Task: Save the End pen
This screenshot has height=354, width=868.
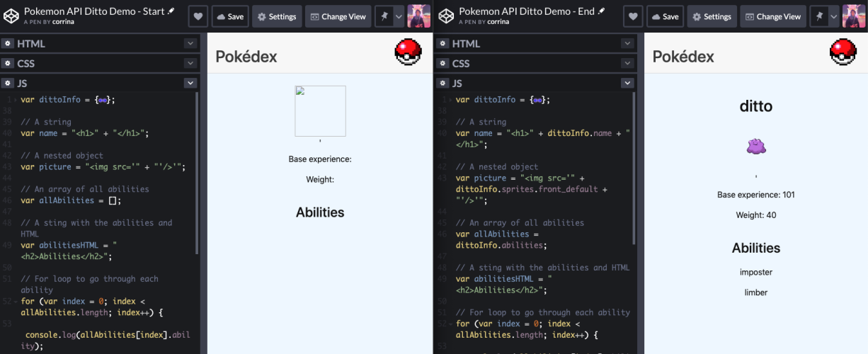Action: pyautogui.click(x=664, y=16)
